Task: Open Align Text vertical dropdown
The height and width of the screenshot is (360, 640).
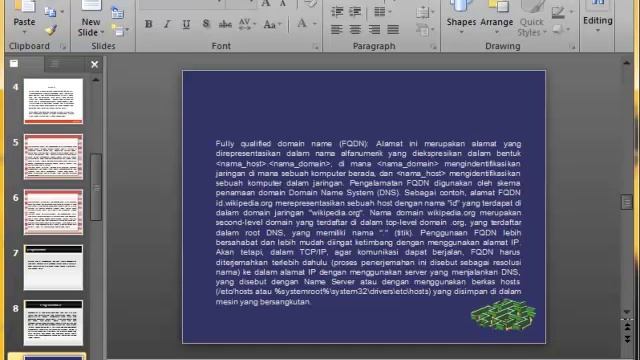Action: coord(425,12)
